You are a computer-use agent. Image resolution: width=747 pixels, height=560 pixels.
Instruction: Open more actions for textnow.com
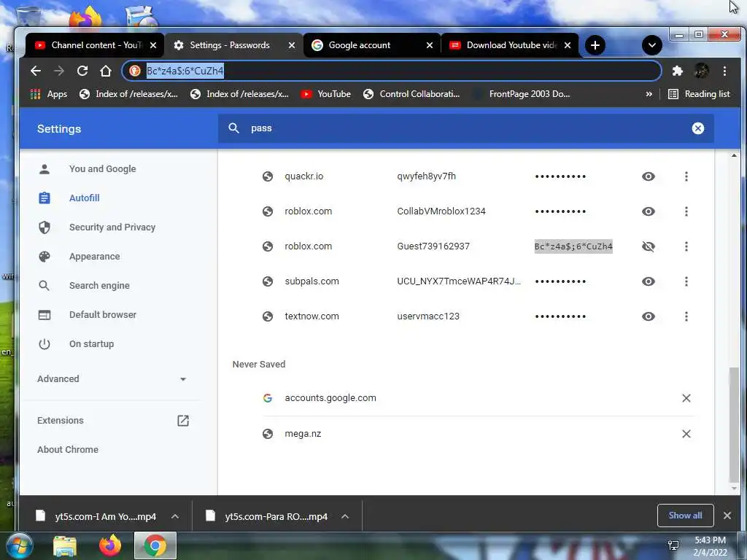click(686, 316)
